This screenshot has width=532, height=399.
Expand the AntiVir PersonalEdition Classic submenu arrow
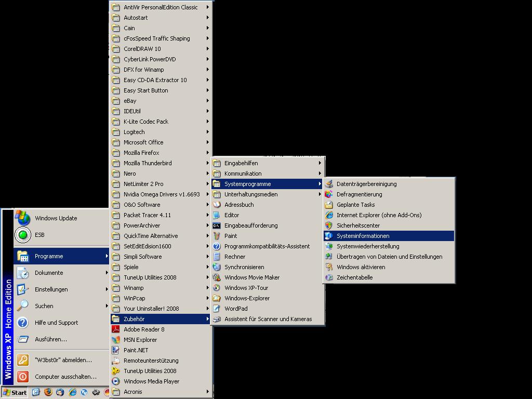tap(208, 7)
